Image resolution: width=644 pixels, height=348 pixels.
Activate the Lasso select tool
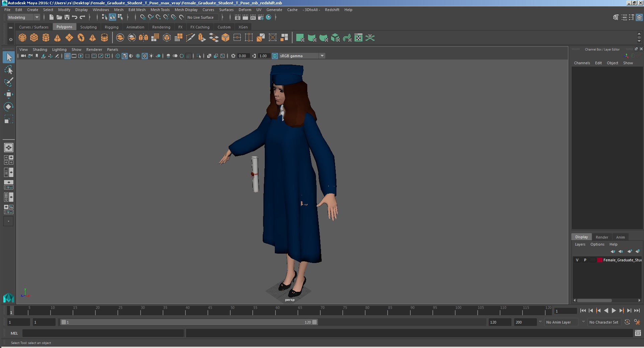pyautogui.click(x=9, y=70)
